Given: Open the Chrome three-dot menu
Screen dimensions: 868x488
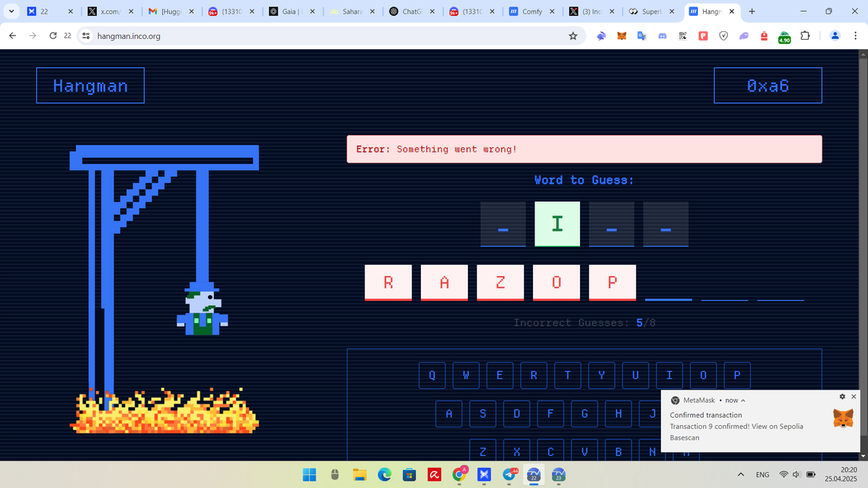Looking at the screenshot, I should pyautogui.click(x=855, y=35).
